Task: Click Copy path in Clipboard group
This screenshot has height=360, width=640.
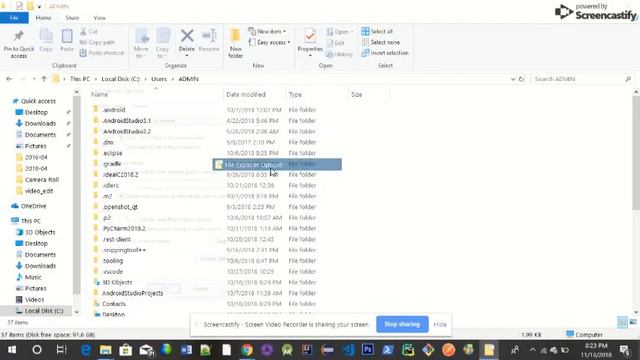Action: tap(97, 42)
